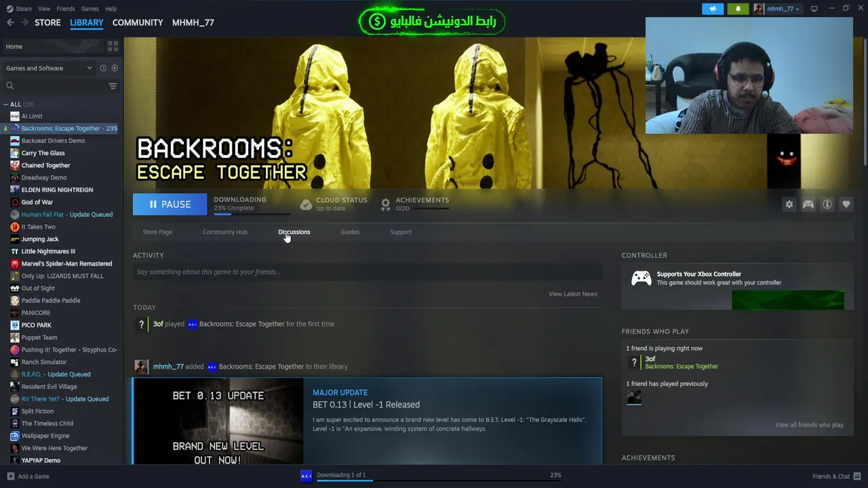Collapse the ALL games category
Screen dimensions: 868x488
(x=6, y=104)
